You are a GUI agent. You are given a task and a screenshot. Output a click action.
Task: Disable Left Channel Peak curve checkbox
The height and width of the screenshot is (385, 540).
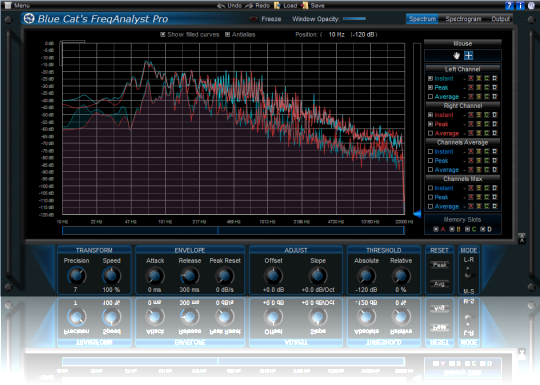[x=430, y=87]
